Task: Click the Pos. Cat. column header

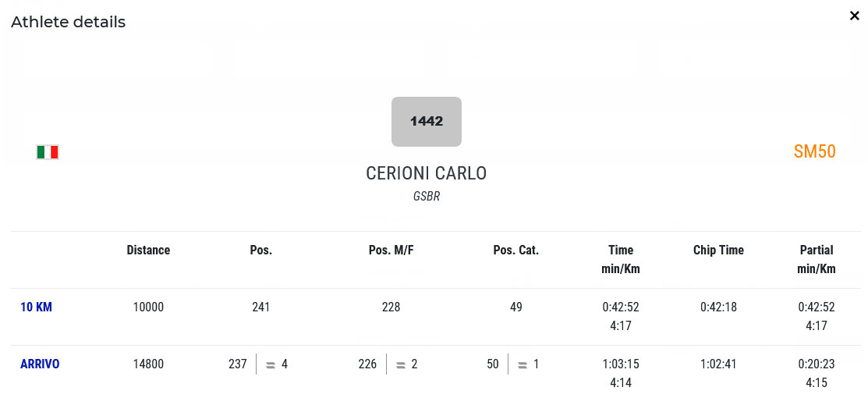Action: tap(515, 250)
